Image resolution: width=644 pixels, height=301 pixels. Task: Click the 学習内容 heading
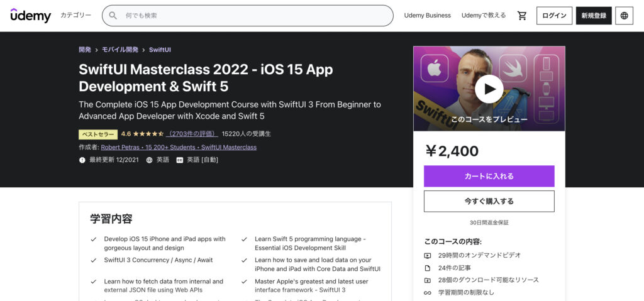click(x=111, y=219)
